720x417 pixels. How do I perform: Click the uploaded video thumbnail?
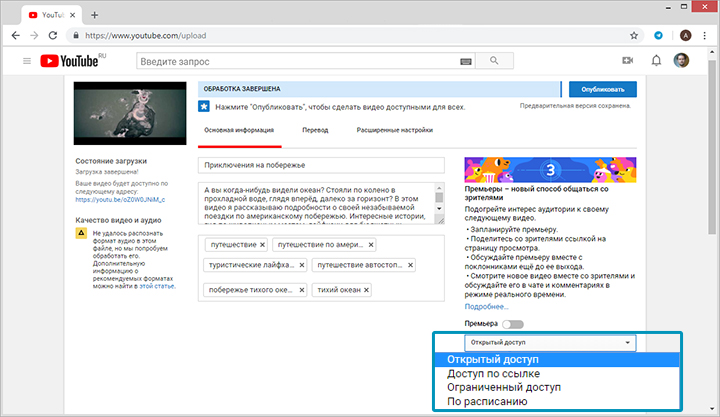click(x=130, y=113)
